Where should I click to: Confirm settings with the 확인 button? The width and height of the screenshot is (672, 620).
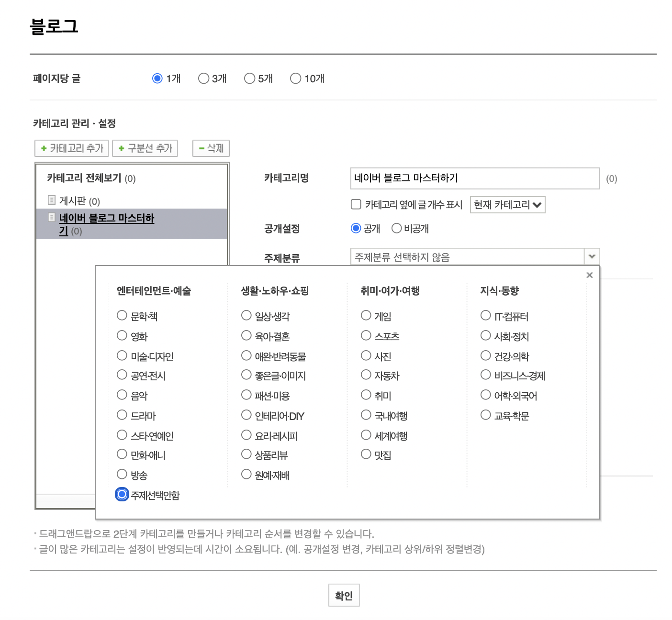tap(344, 595)
